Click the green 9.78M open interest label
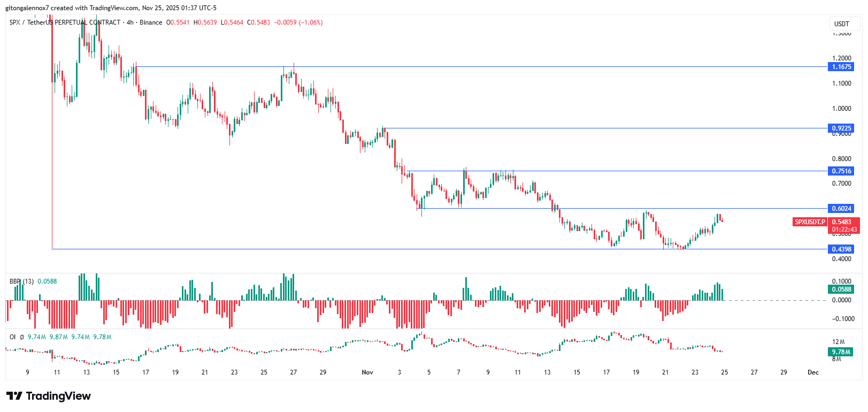This screenshot has width=868, height=412. coord(841,352)
